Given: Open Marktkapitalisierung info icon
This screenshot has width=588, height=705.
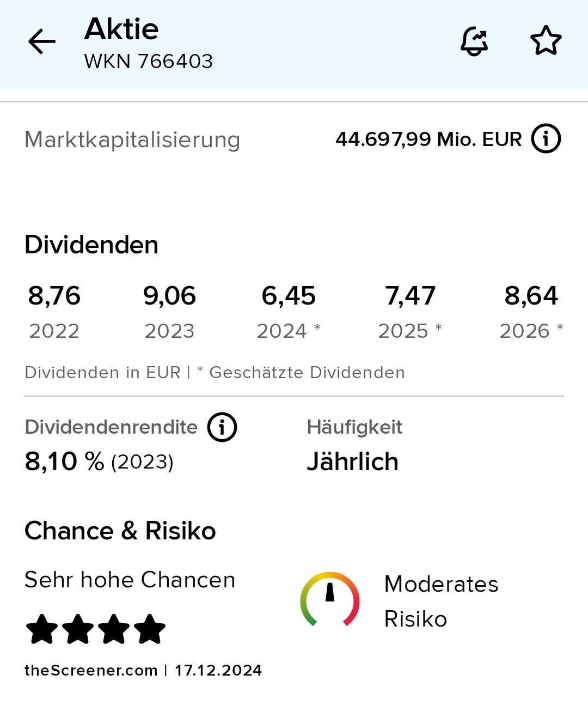Looking at the screenshot, I should [546, 139].
